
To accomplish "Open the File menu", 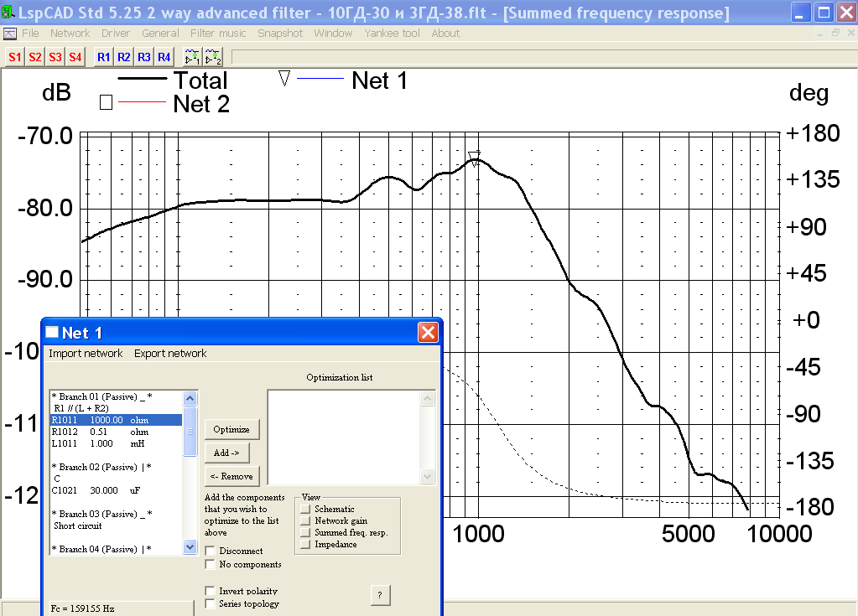I will (30, 34).
